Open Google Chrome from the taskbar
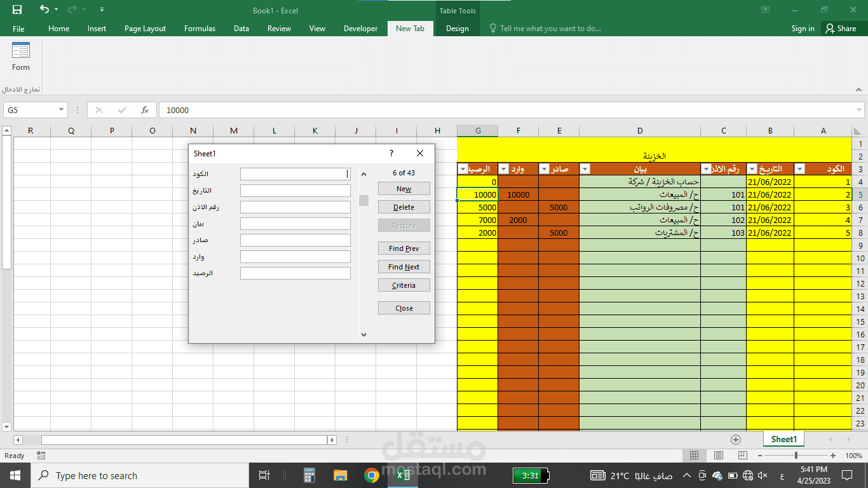 click(x=372, y=475)
